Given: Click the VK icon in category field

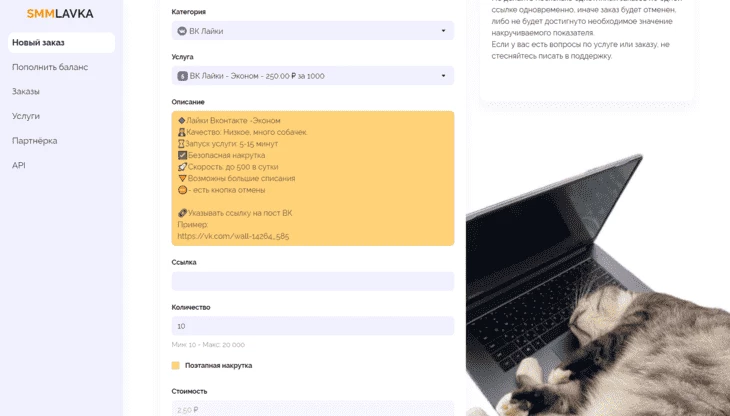Looking at the screenshot, I should point(182,31).
